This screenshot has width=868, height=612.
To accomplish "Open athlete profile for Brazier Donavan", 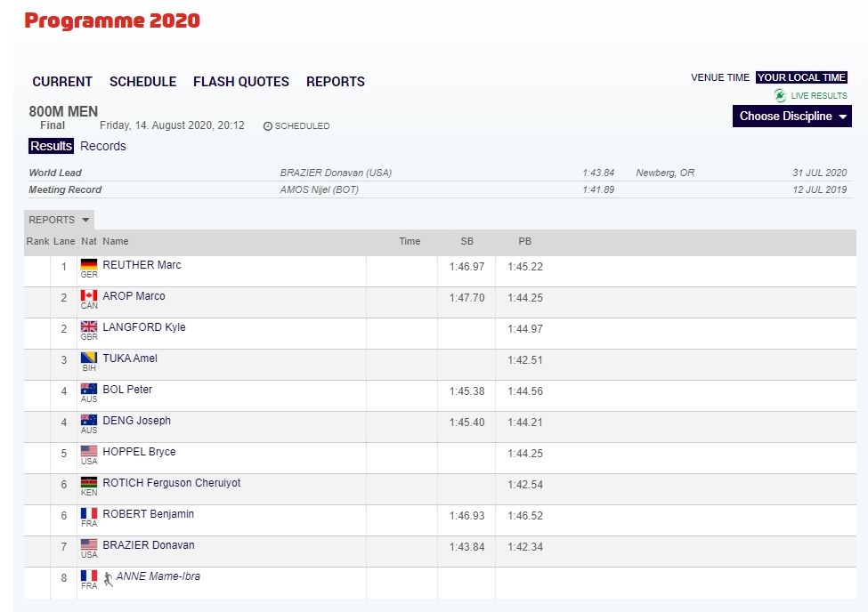I will click(x=149, y=545).
